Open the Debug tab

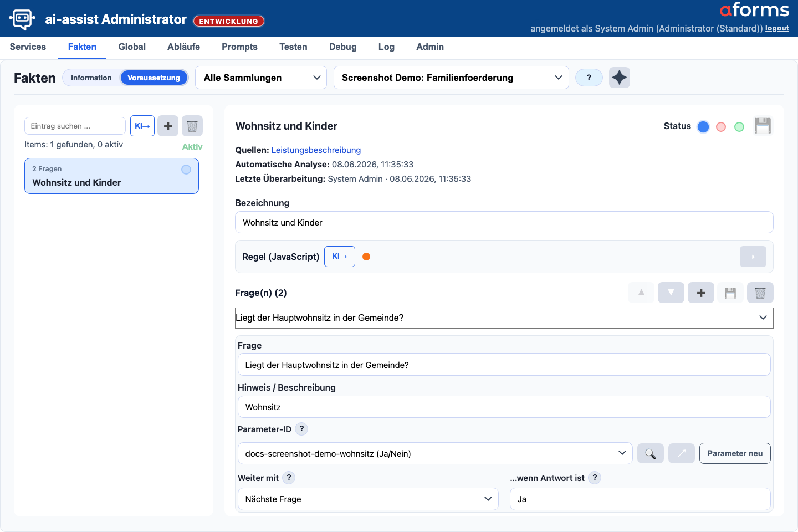point(342,47)
